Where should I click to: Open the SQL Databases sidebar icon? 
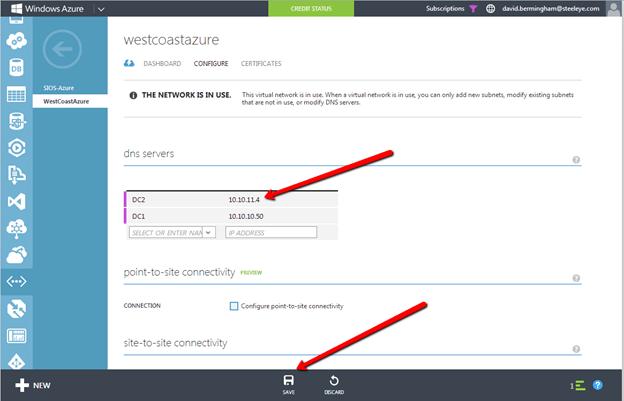(16, 68)
